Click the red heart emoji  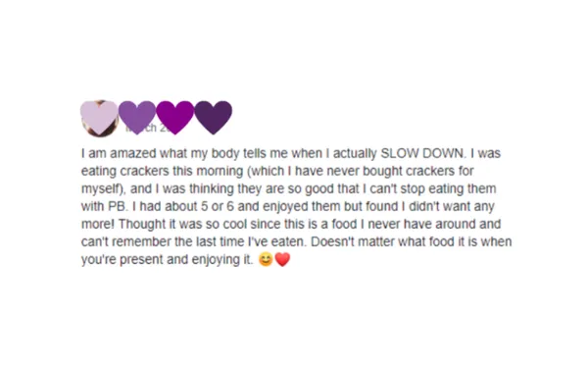[x=282, y=259]
